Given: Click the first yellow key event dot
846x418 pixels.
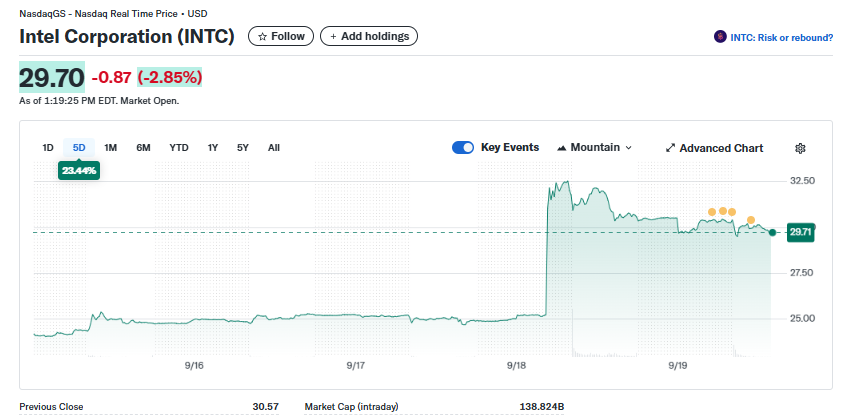Looking at the screenshot, I should pos(712,212).
